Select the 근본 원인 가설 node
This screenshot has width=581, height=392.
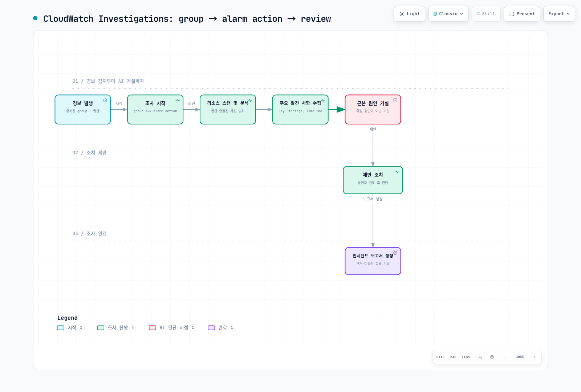(373, 110)
